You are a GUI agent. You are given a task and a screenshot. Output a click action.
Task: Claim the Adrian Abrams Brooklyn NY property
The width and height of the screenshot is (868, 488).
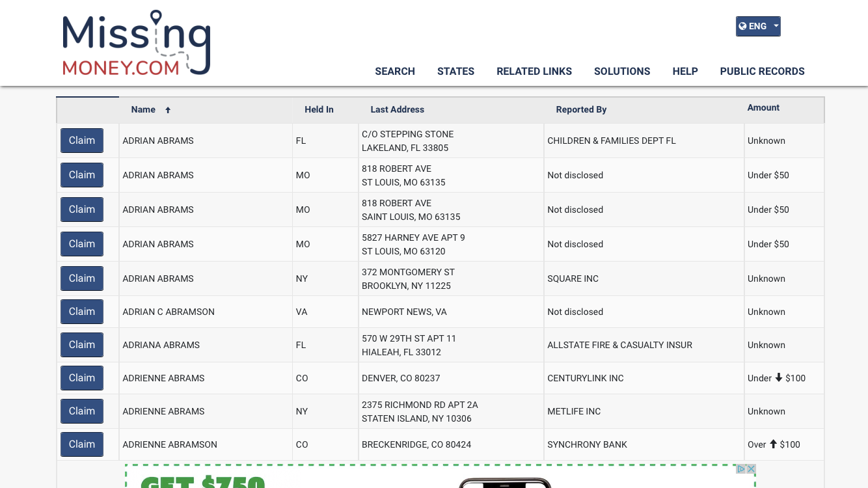pos(82,278)
